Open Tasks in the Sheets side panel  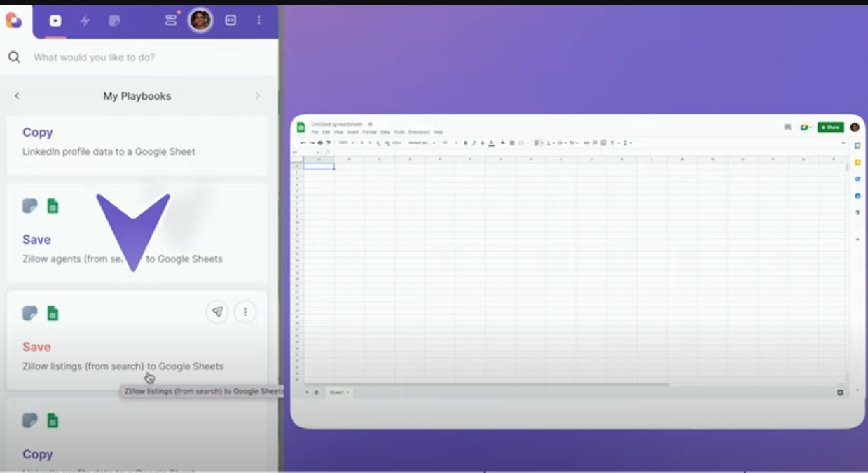[x=857, y=179]
